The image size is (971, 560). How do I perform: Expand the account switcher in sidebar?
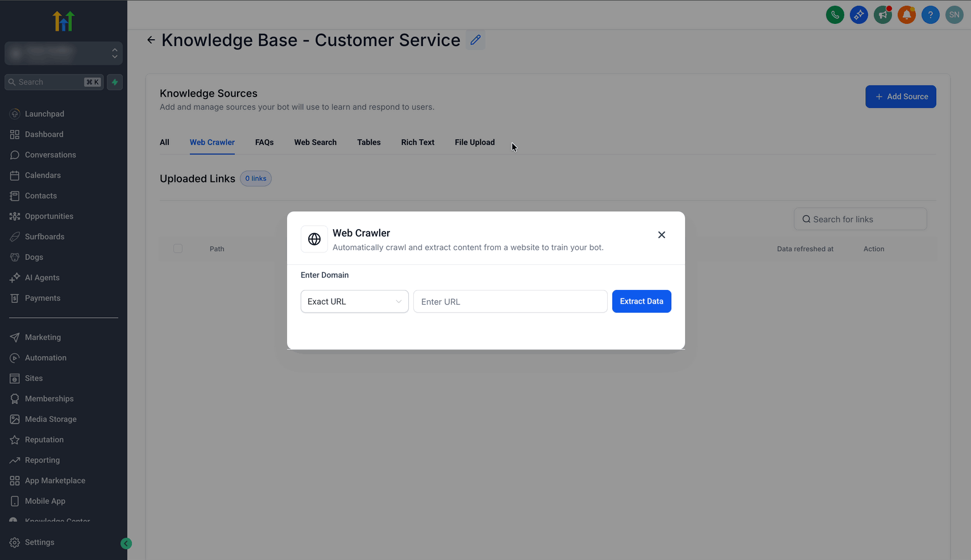point(64,53)
